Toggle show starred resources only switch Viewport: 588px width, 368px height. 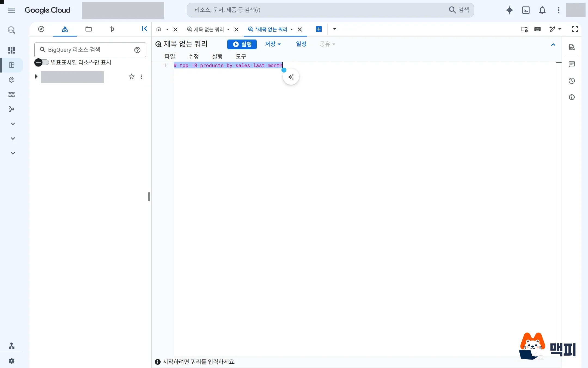(41, 62)
